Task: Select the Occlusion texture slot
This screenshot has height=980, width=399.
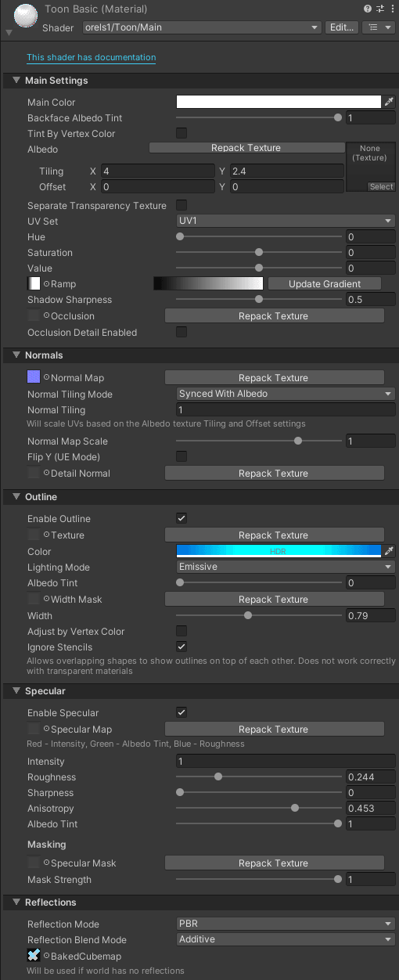Action: [34, 315]
